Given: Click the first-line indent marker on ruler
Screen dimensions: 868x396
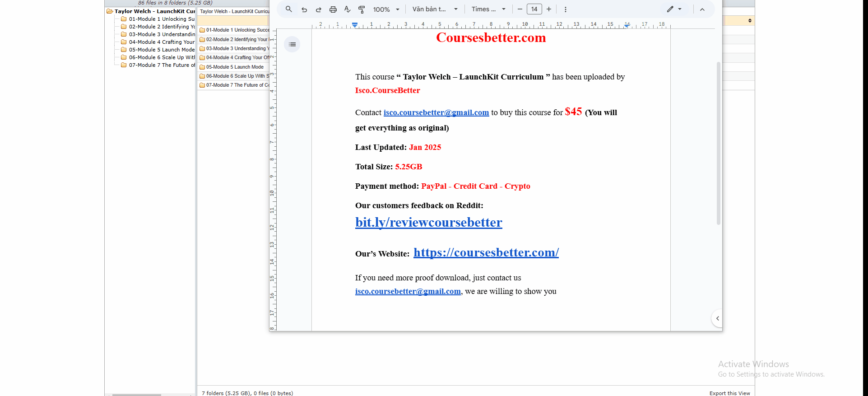Looking at the screenshot, I should [x=355, y=23].
